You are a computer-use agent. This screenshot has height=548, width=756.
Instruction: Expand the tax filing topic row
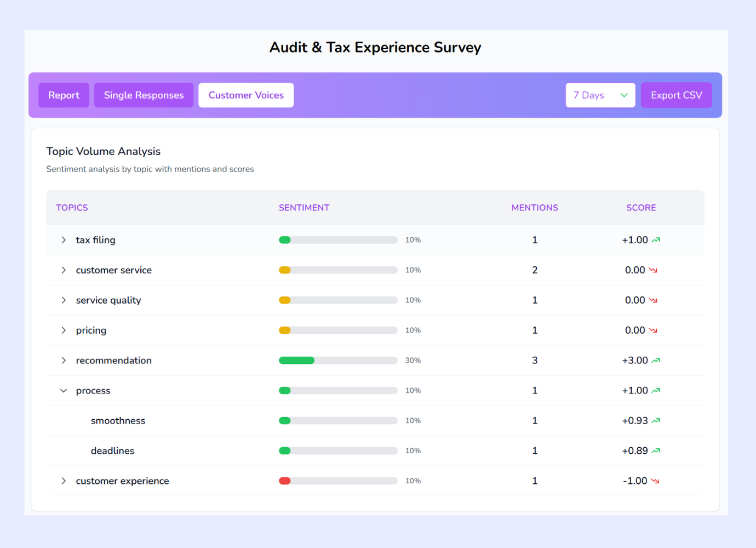click(x=64, y=239)
